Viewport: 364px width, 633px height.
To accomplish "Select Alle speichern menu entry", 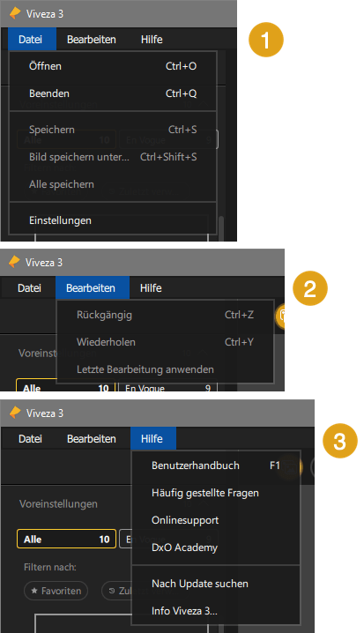I will (x=113, y=184).
